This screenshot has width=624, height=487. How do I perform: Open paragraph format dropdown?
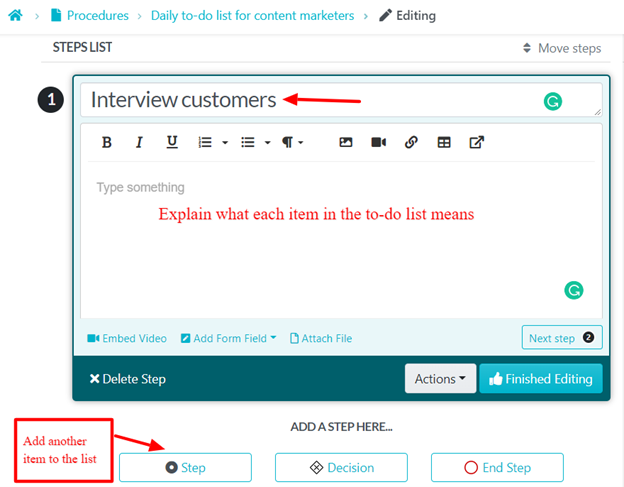(292, 142)
